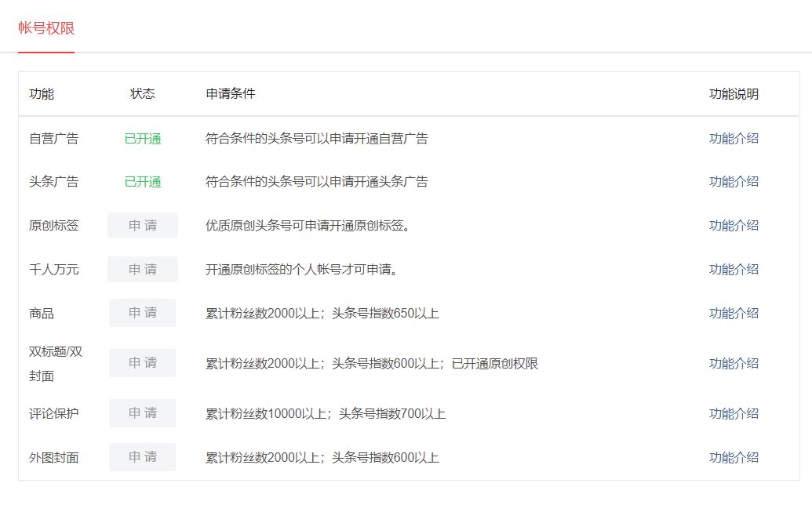812x512 pixels.
Task: 点击"状态"列标题
Action: point(142,93)
